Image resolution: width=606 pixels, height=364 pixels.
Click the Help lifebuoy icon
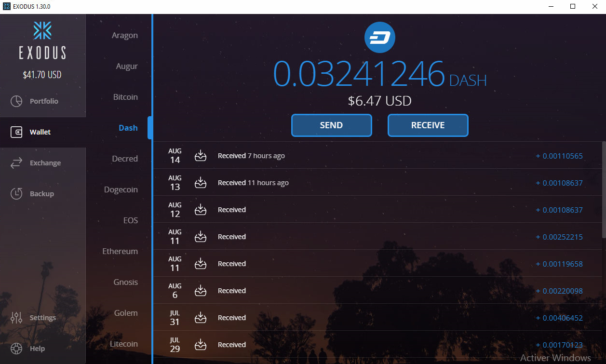click(x=16, y=349)
